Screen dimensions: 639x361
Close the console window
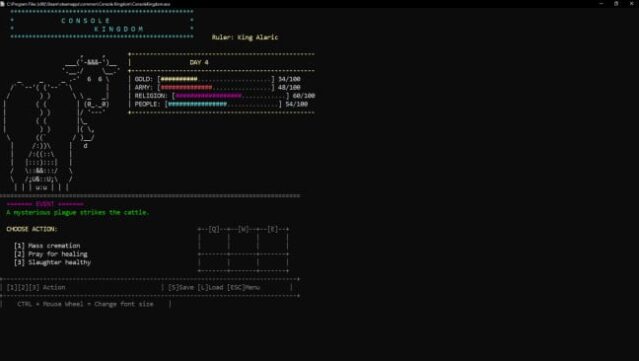click(x=631, y=4)
